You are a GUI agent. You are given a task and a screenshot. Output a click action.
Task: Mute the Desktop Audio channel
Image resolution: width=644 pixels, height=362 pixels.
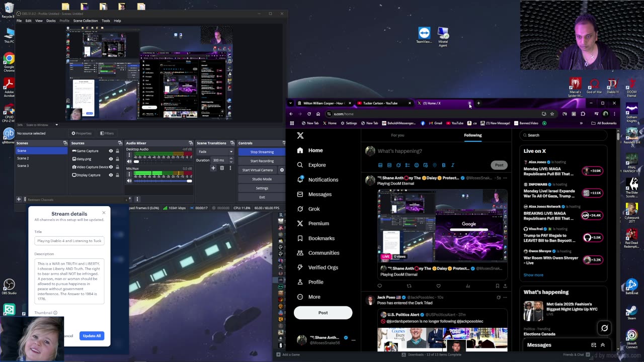(x=129, y=161)
